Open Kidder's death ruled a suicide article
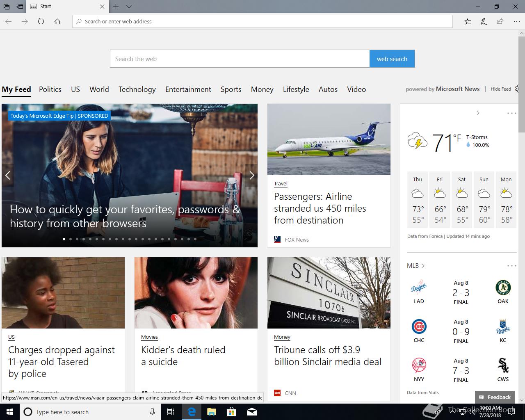Screen dimensions: 525x420 pyautogui.click(x=183, y=356)
